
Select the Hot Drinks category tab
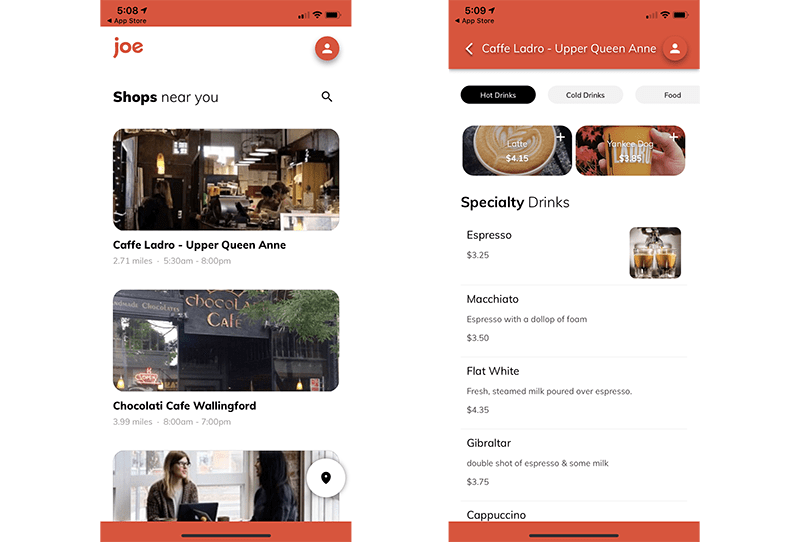(x=498, y=95)
